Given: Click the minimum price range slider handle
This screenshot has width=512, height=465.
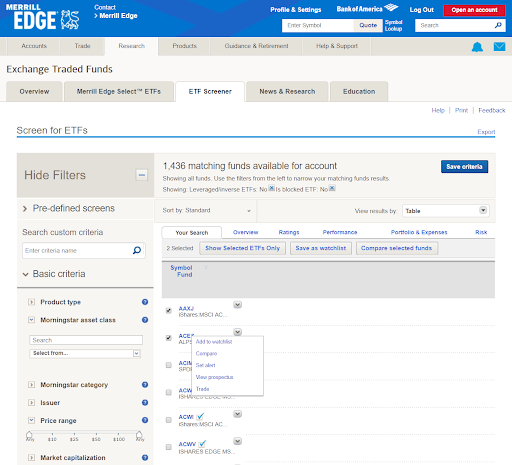Looking at the screenshot, I should pyautogui.click(x=29, y=435).
